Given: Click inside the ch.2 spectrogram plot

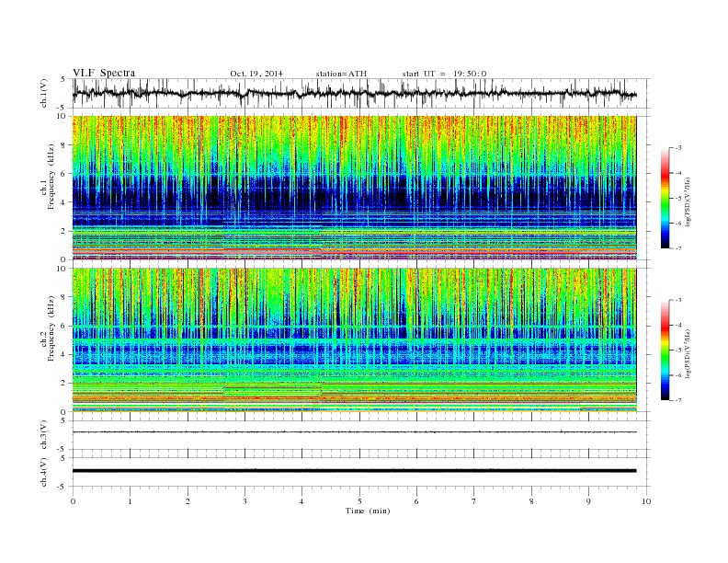Looking at the screenshot, I should click(354, 340).
